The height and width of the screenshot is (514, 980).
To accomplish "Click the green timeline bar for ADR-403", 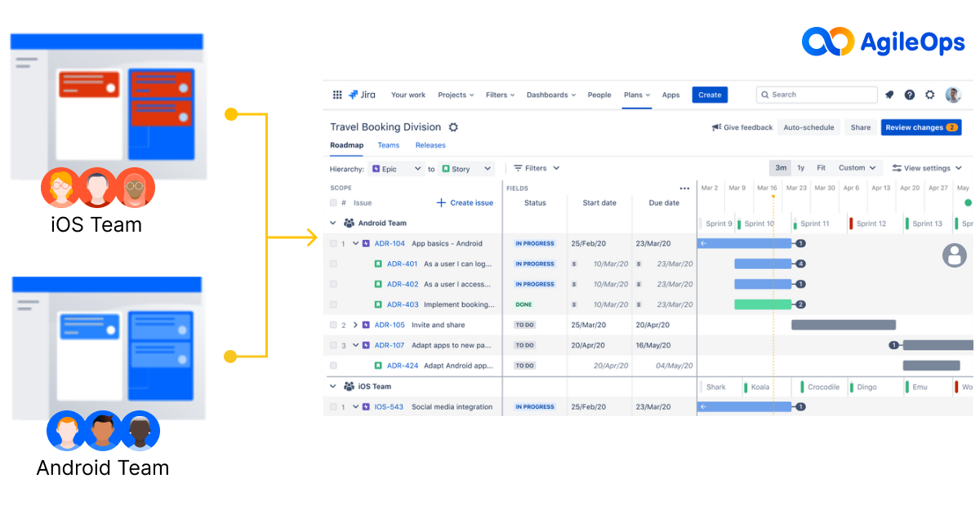I will tap(763, 304).
